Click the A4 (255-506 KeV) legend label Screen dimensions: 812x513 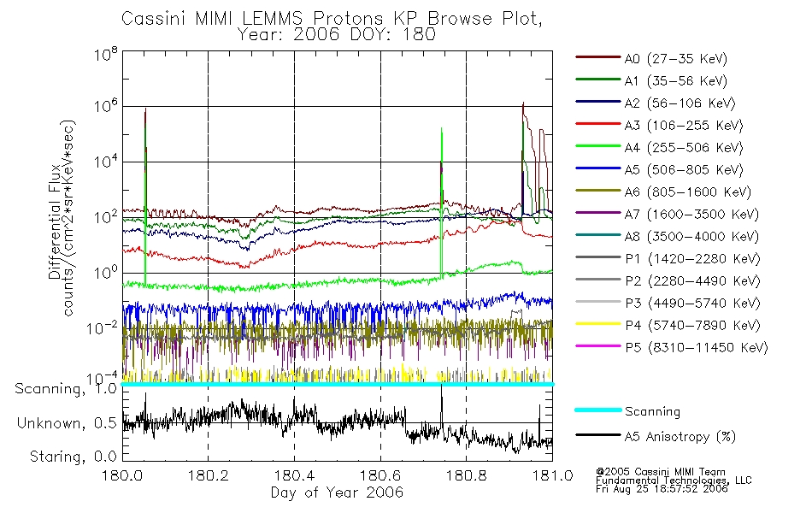[684, 148]
